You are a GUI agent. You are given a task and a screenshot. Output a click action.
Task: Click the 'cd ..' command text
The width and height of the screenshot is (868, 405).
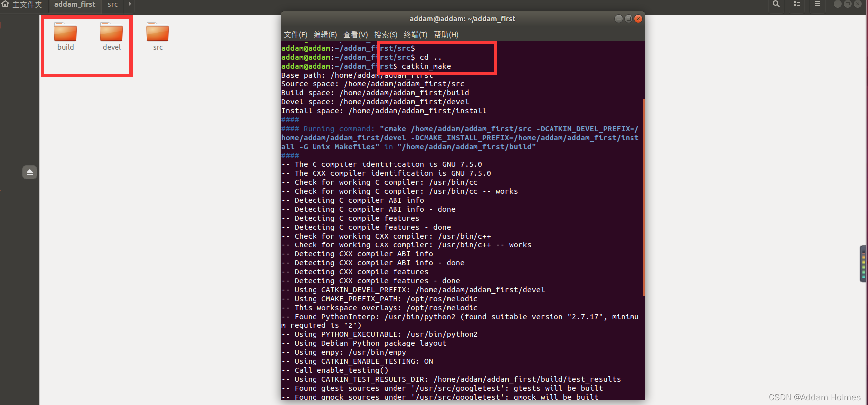(431, 57)
